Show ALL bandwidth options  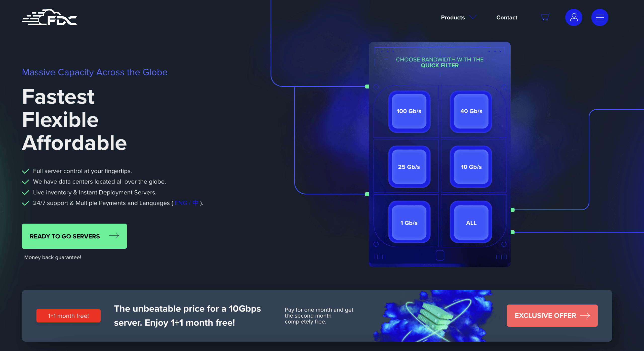click(471, 223)
